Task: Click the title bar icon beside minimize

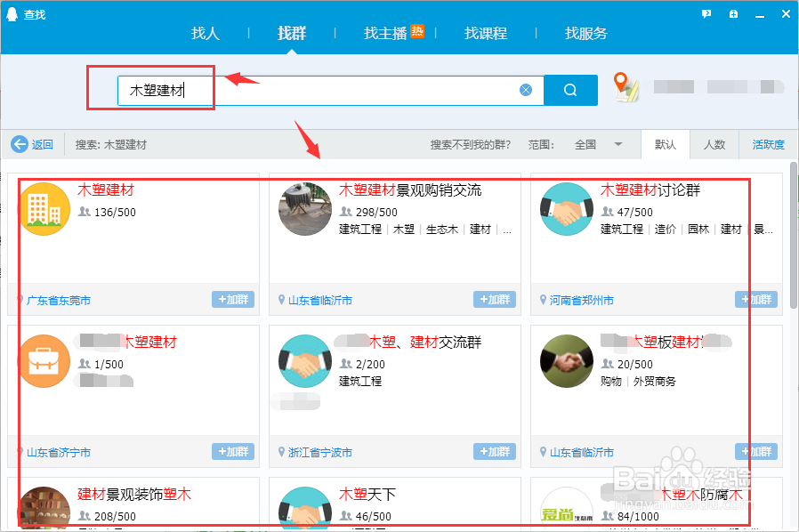Action: 733,14
